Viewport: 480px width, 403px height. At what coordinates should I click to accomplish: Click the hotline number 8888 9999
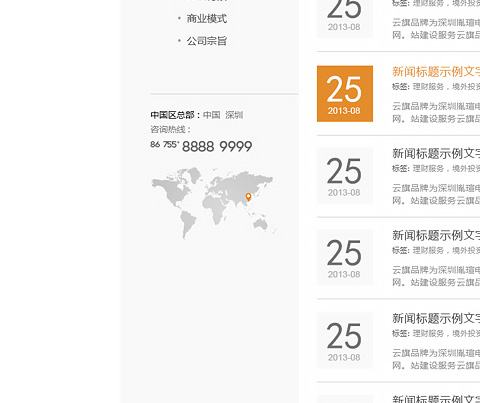(217, 147)
